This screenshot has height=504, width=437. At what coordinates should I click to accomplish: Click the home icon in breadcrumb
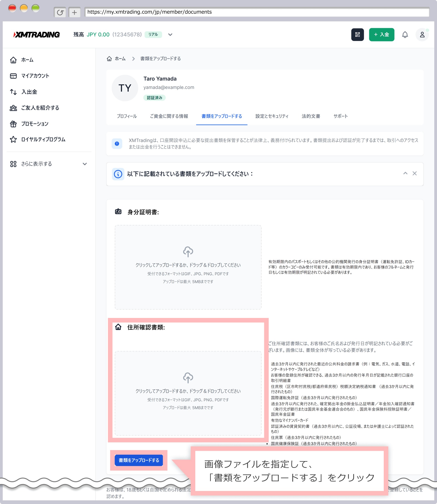pyautogui.click(x=109, y=59)
